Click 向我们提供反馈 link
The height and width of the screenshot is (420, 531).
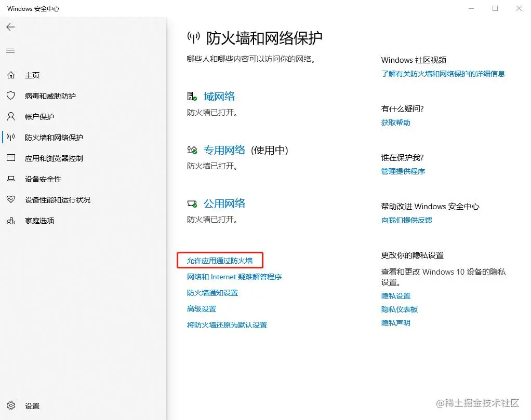click(407, 220)
